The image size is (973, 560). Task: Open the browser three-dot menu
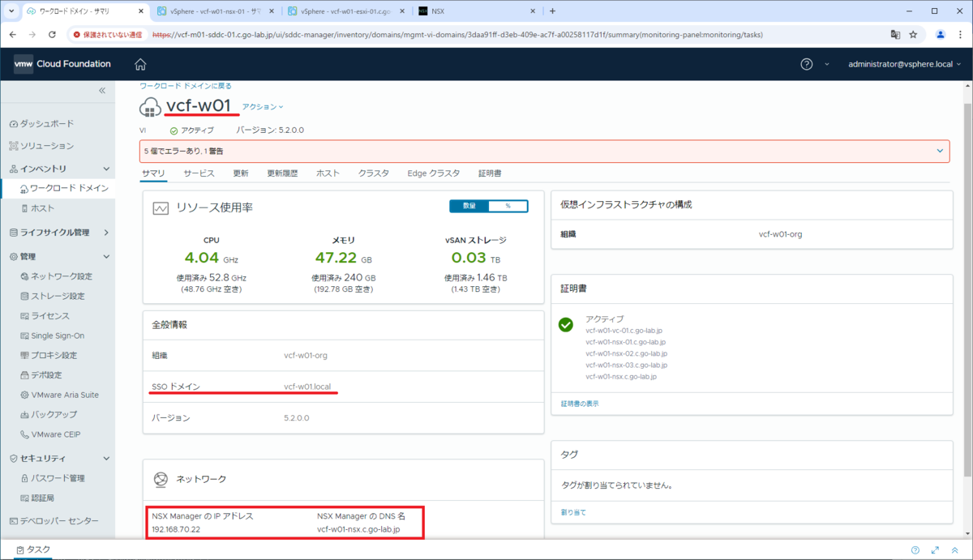[x=961, y=35]
